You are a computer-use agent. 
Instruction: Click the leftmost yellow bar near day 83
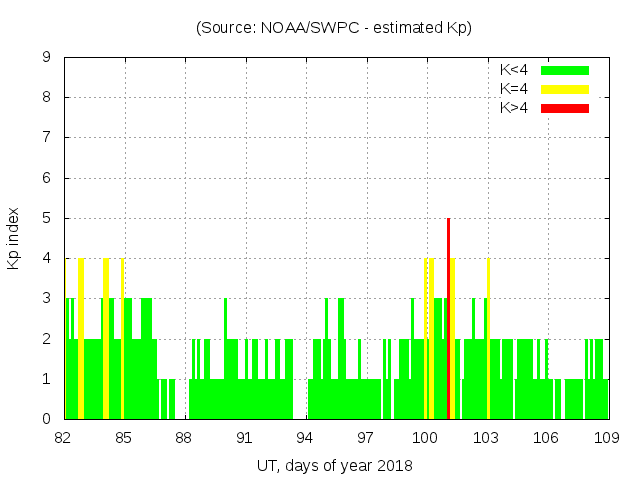click(81, 340)
